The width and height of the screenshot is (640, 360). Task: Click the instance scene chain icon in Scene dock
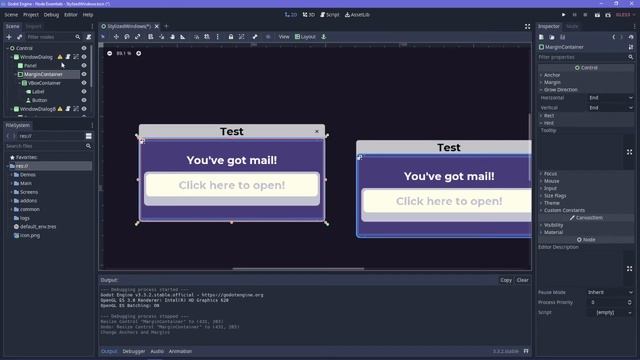[19, 37]
